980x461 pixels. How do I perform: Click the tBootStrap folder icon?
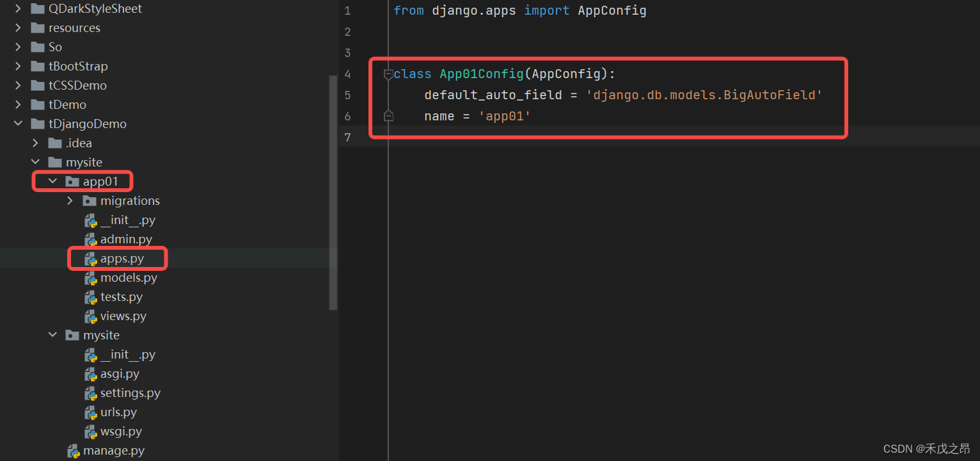click(38, 67)
